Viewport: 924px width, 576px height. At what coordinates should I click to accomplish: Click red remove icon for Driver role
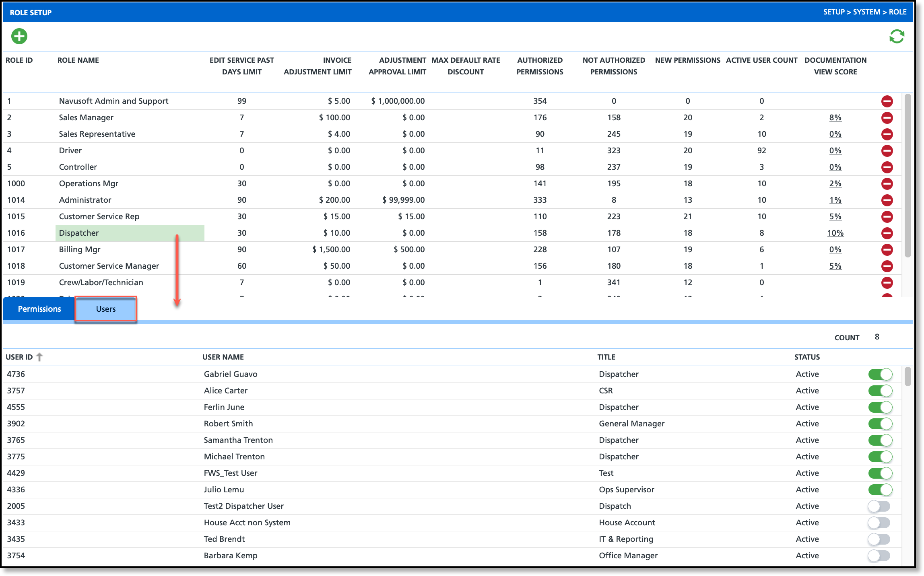click(887, 151)
